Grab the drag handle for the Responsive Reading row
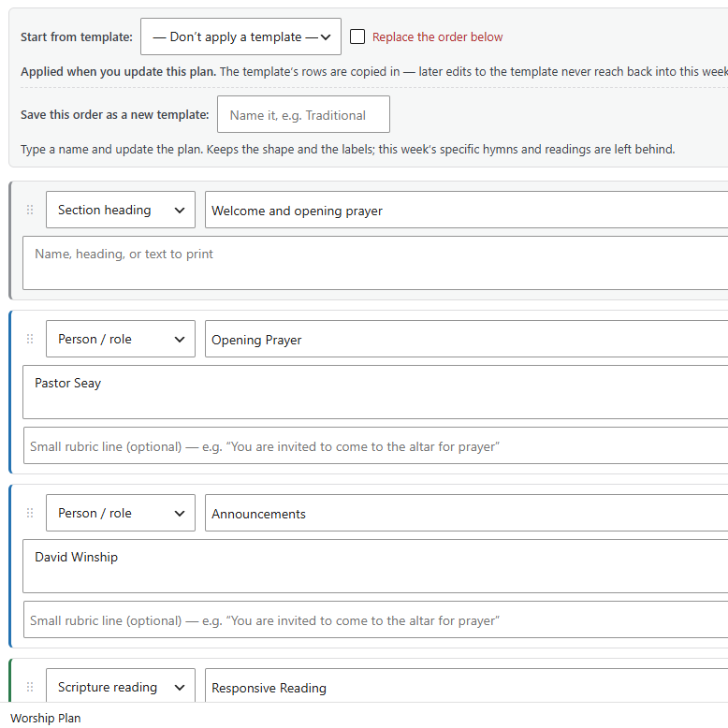Screen dimensions: 728x728 (x=30, y=687)
